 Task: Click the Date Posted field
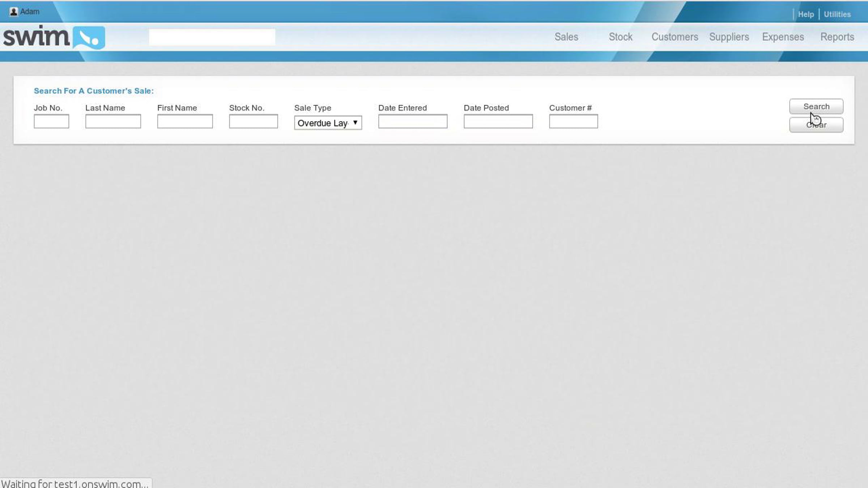pos(498,121)
